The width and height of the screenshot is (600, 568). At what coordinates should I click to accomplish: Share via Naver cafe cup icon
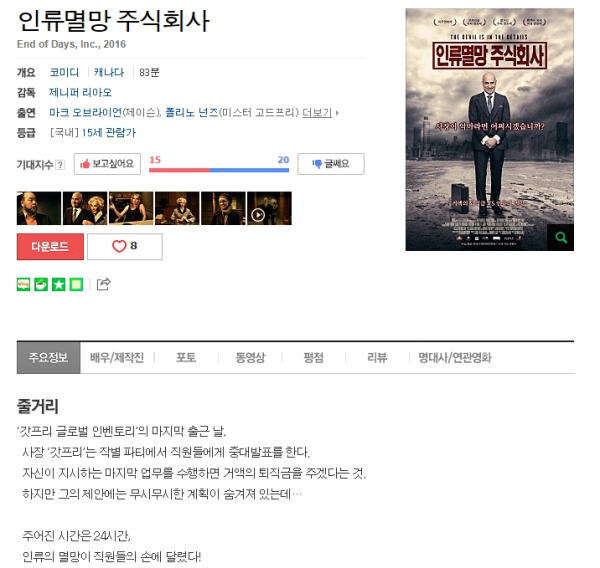[x=41, y=284]
